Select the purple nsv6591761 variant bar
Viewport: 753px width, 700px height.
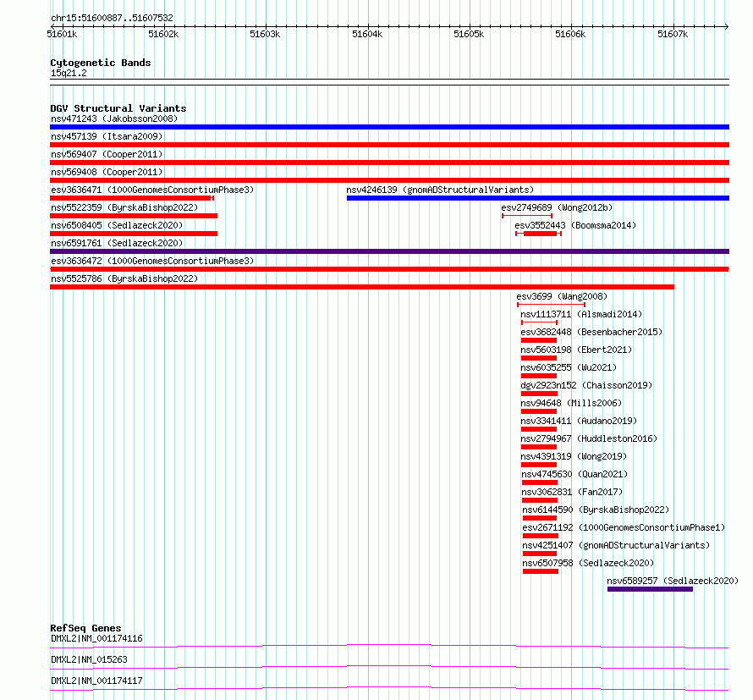[389, 251]
